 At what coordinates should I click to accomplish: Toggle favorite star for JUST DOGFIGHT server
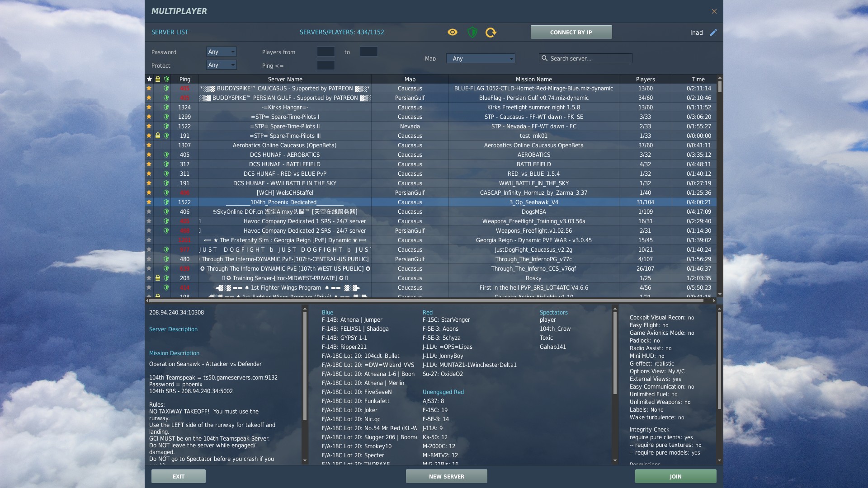tap(149, 249)
